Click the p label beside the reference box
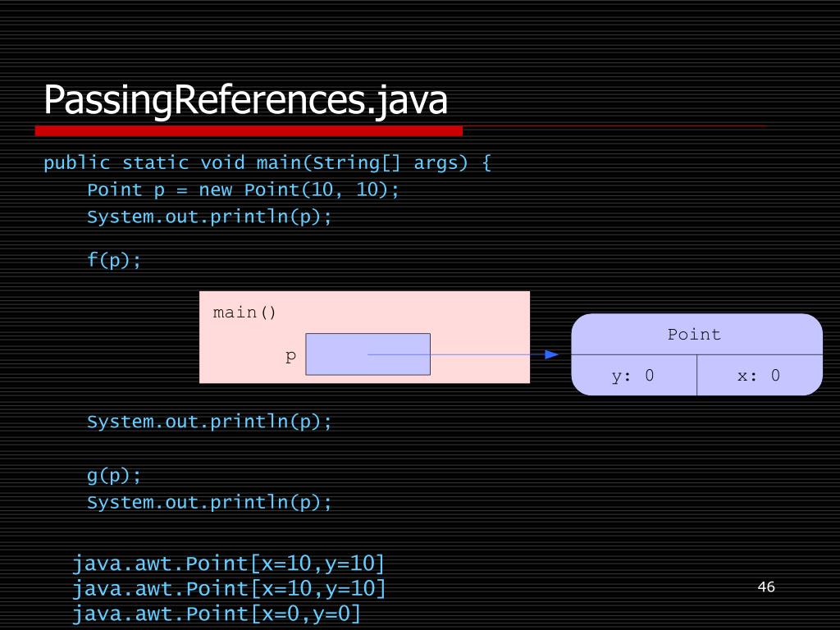Viewport: 840px width, 630px height. coord(291,356)
